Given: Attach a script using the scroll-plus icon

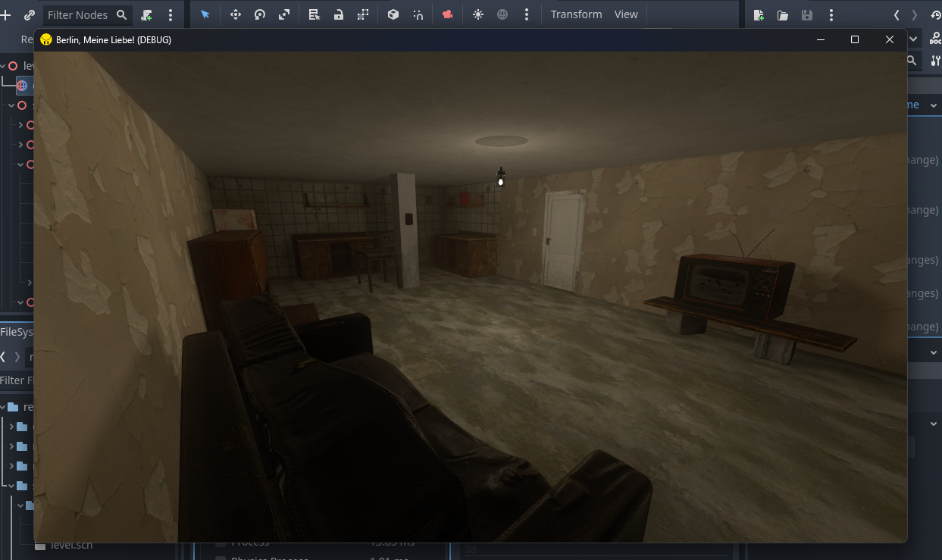Looking at the screenshot, I should point(147,14).
